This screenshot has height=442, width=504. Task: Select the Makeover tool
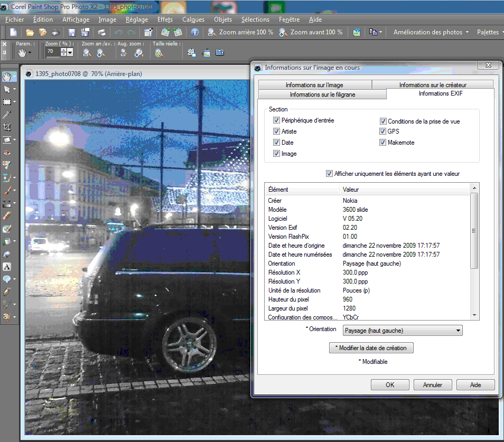tap(7, 165)
